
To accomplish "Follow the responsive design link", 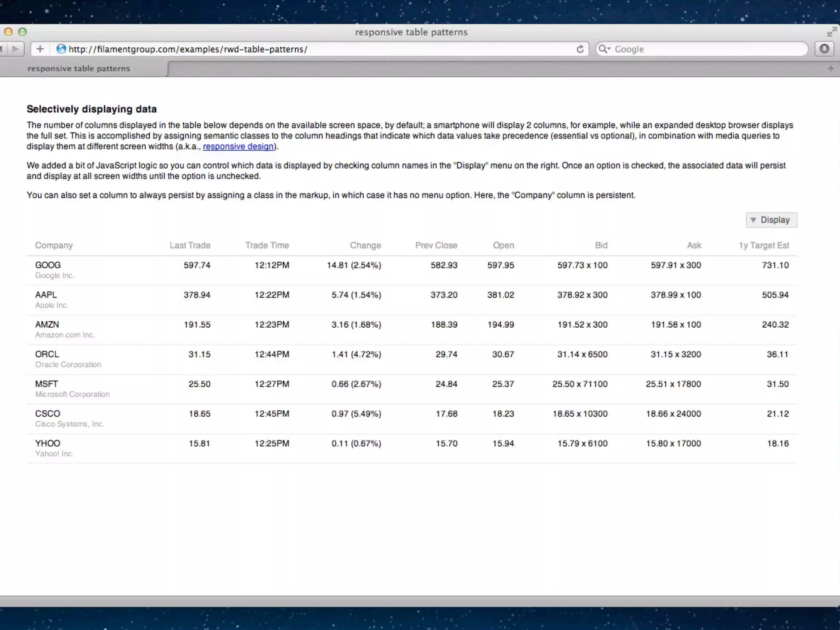I will click(238, 146).
